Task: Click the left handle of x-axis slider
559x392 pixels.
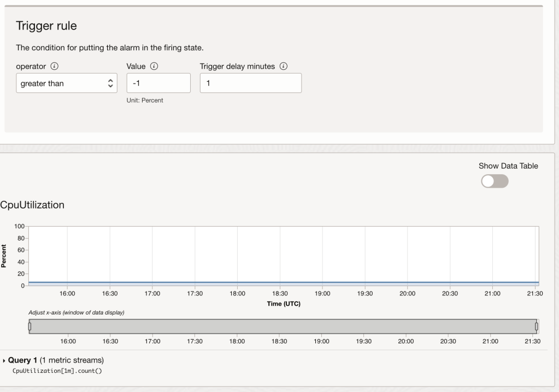Action: [x=30, y=326]
